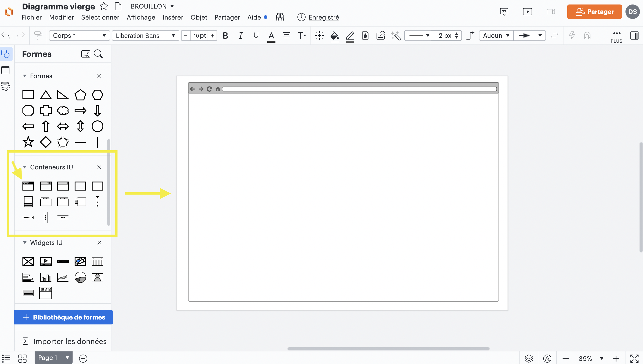Viewport: 643px width, 364px height.
Task: Decrease font size with minus button
Action: pyautogui.click(x=186, y=36)
